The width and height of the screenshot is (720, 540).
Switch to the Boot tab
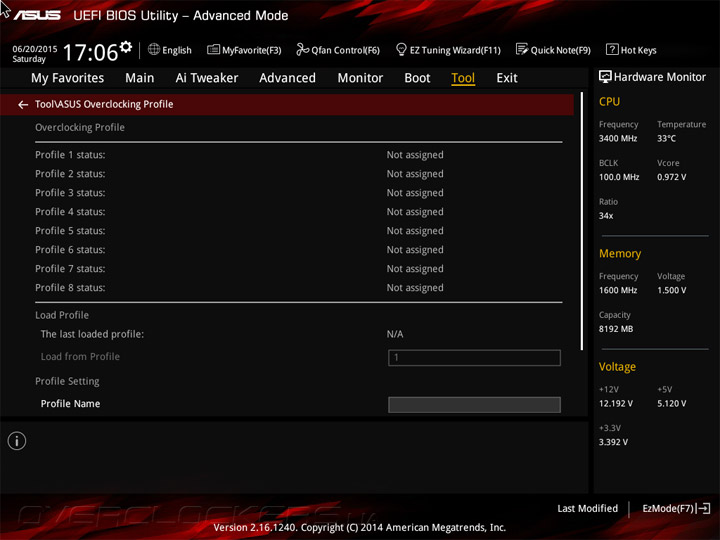pos(417,78)
